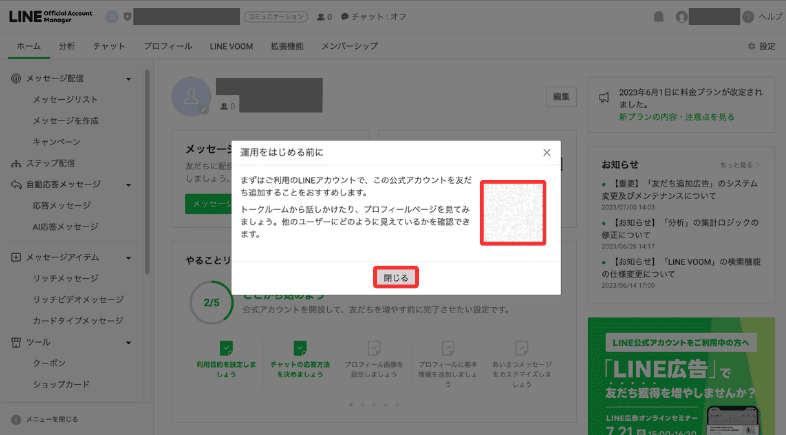Open ショップカード in the sidebar
The width and height of the screenshot is (786, 435).
click(61, 384)
